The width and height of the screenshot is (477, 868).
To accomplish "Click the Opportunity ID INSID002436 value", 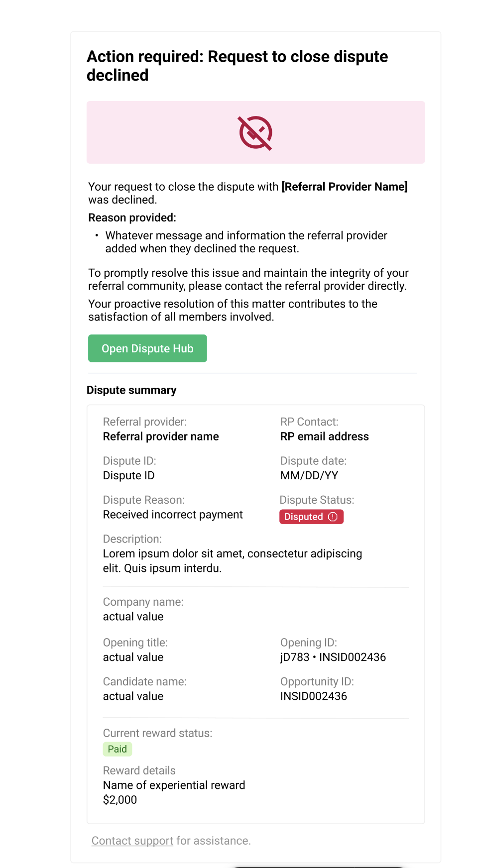I will click(x=314, y=696).
